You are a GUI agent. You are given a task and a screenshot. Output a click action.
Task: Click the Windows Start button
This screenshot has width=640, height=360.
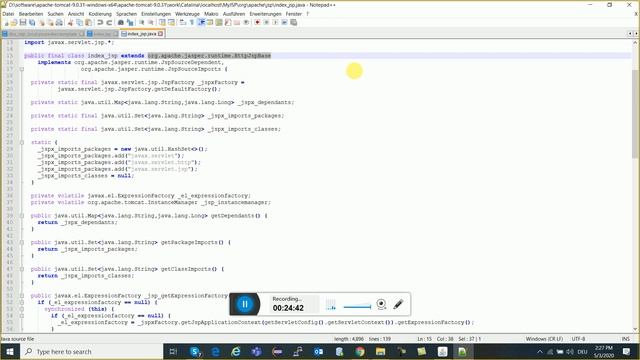click(10, 351)
